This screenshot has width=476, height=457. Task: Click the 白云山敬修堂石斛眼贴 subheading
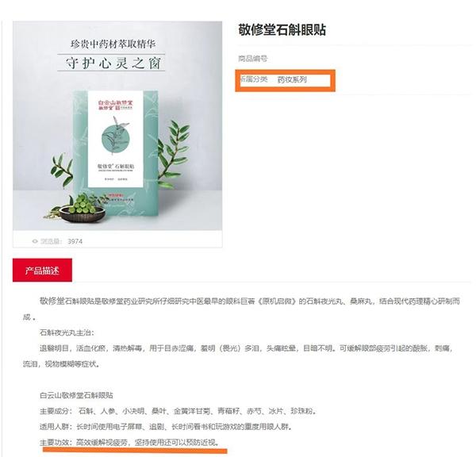(x=76, y=395)
